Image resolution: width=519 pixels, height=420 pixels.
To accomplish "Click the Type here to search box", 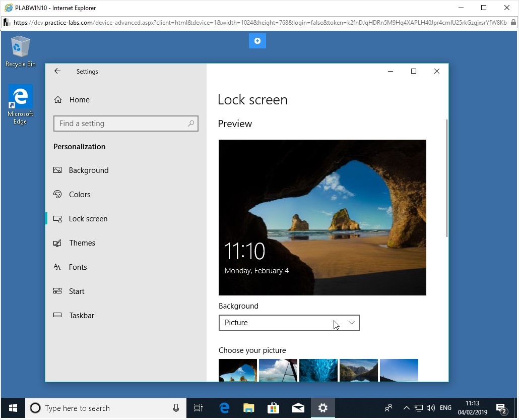I will coord(106,408).
